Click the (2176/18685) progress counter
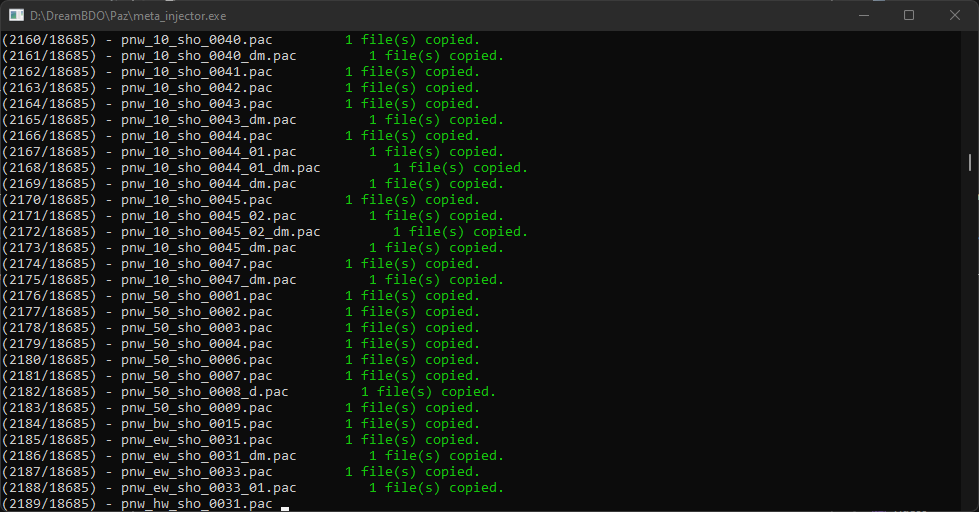979x512 pixels. point(49,296)
